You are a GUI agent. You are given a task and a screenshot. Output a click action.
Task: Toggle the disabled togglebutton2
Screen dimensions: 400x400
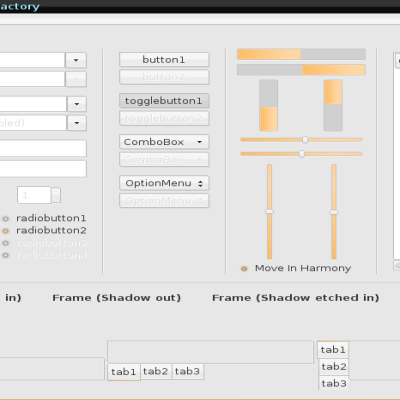[x=164, y=118]
